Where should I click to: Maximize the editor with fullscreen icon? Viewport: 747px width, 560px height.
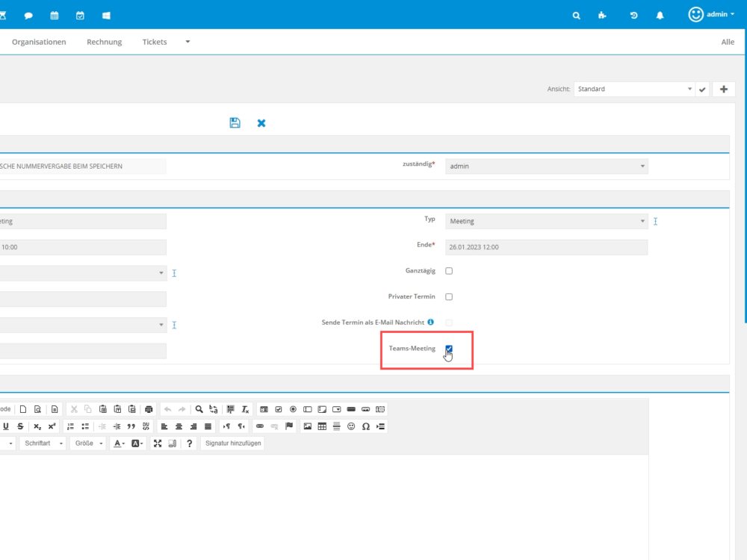pyautogui.click(x=157, y=444)
